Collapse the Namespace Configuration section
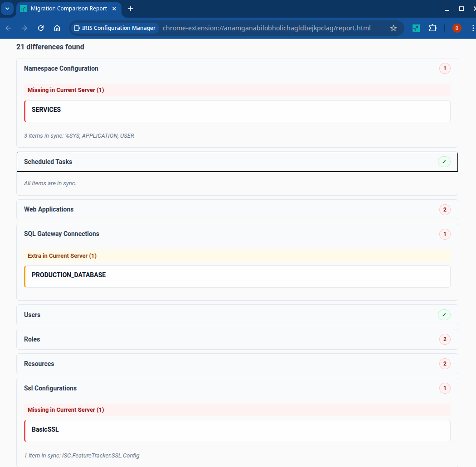 237,69
